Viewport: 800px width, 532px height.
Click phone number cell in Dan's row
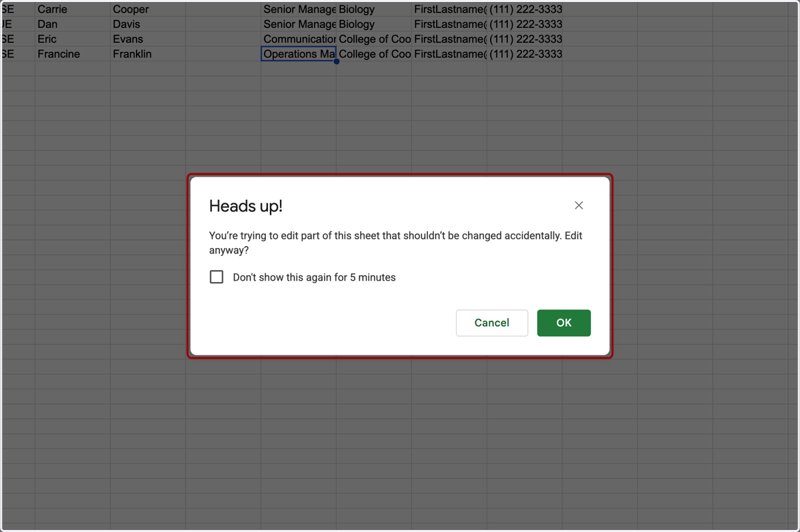click(525, 24)
